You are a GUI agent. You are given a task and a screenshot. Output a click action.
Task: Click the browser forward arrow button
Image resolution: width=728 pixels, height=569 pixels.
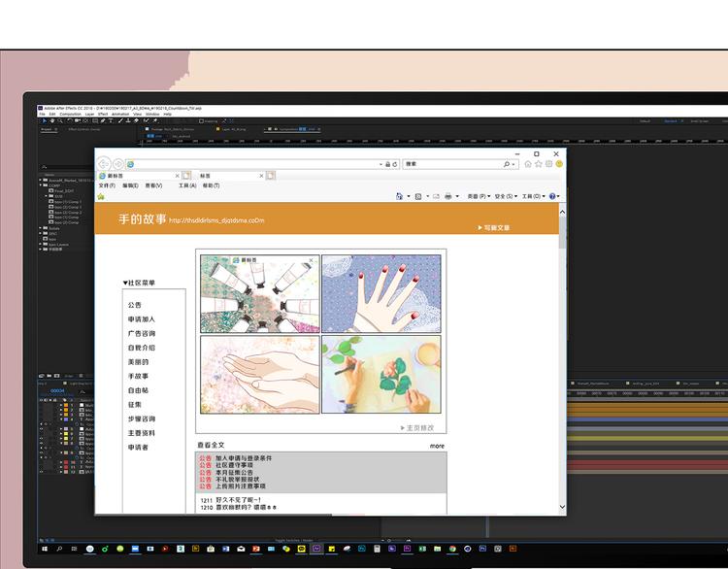pyautogui.click(x=118, y=164)
